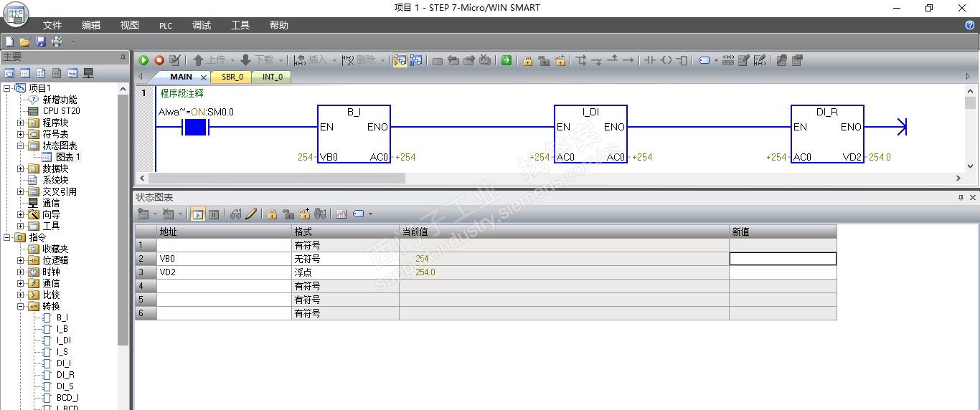Image resolution: width=980 pixels, height=410 pixels.
Task: Click the padlock force icon in status chart toolbar
Action: [x=273, y=214]
